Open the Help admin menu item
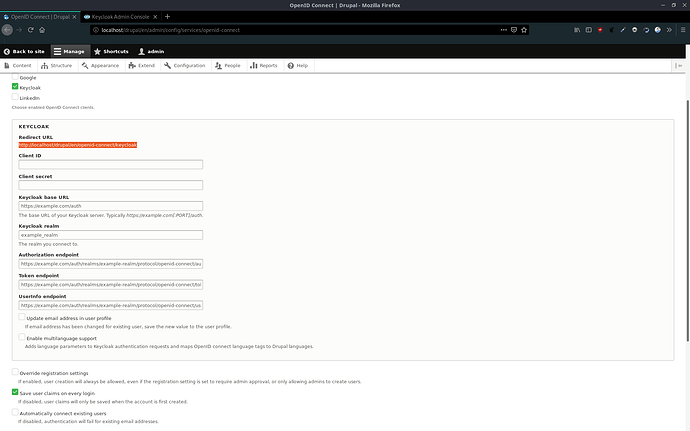690x431 pixels. (x=298, y=66)
